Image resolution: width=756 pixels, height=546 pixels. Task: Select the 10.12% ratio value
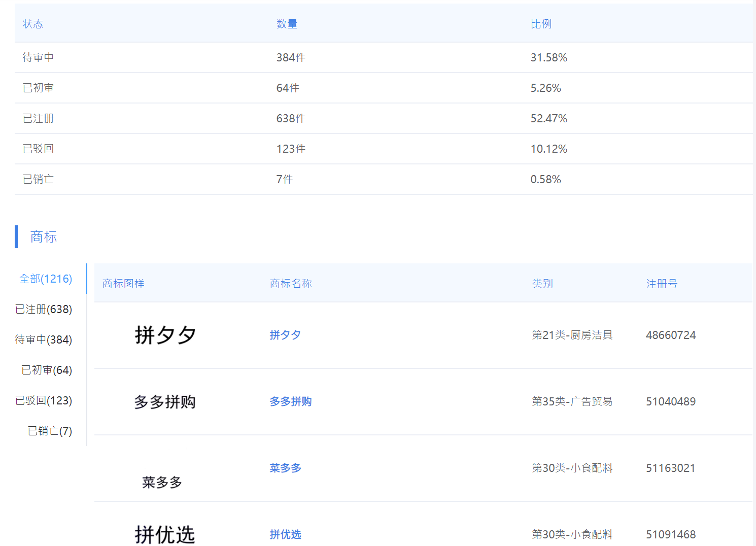549,149
